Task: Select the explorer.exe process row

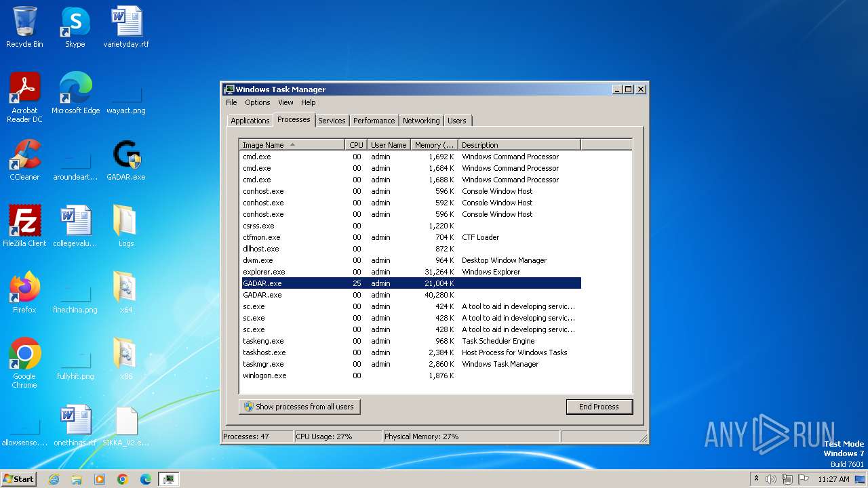Action: 411,272
